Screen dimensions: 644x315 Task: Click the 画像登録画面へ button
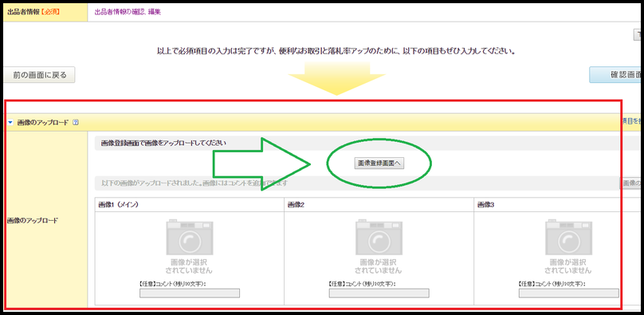point(379,163)
